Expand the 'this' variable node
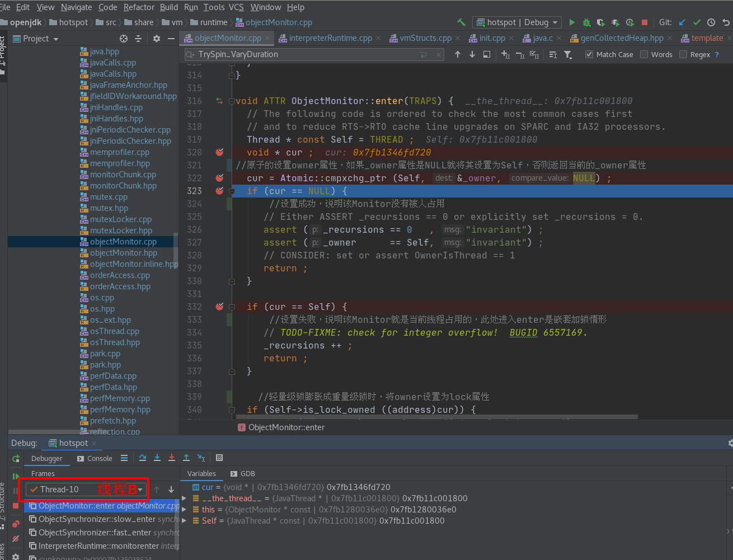This screenshot has height=560, width=733. tap(184, 510)
